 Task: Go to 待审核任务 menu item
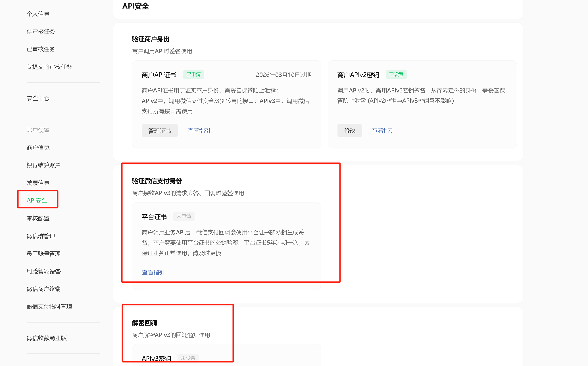pos(41,31)
